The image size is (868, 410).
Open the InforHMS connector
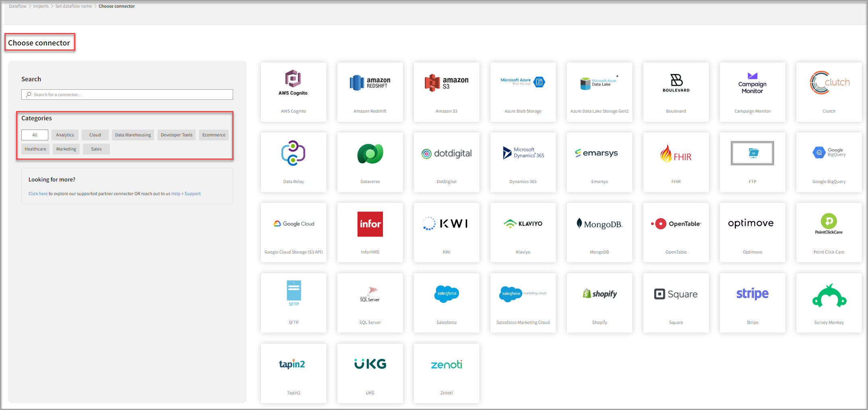(x=370, y=233)
